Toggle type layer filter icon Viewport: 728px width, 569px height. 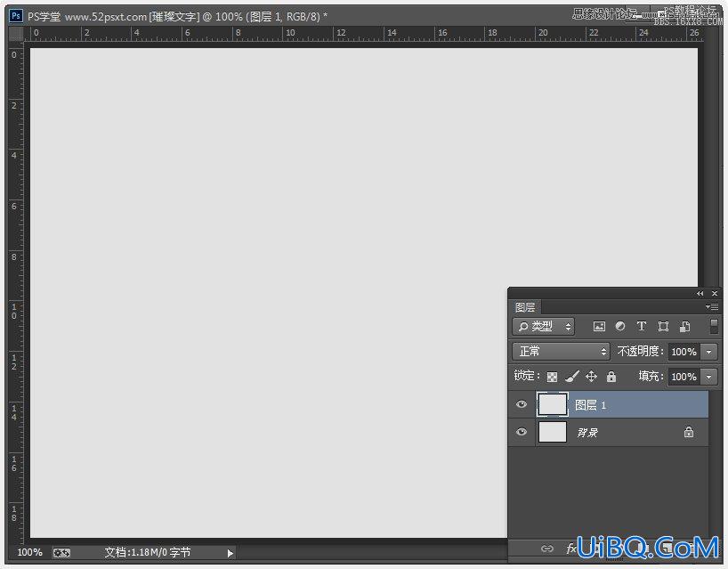click(641, 327)
